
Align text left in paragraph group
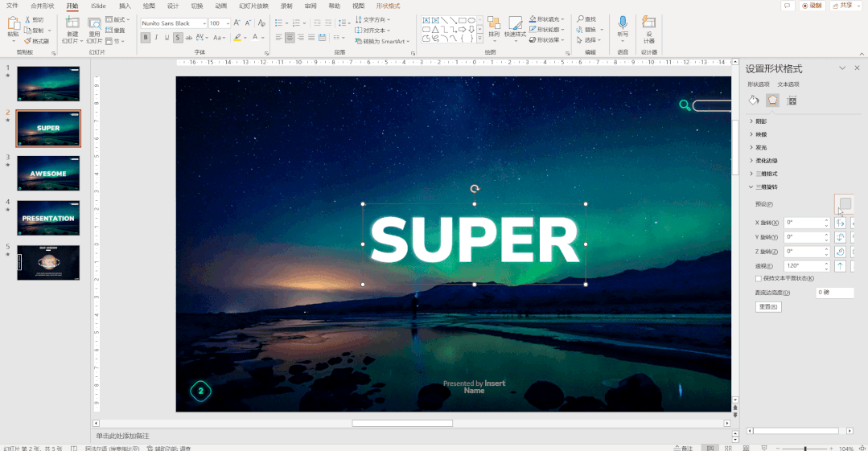point(279,38)
